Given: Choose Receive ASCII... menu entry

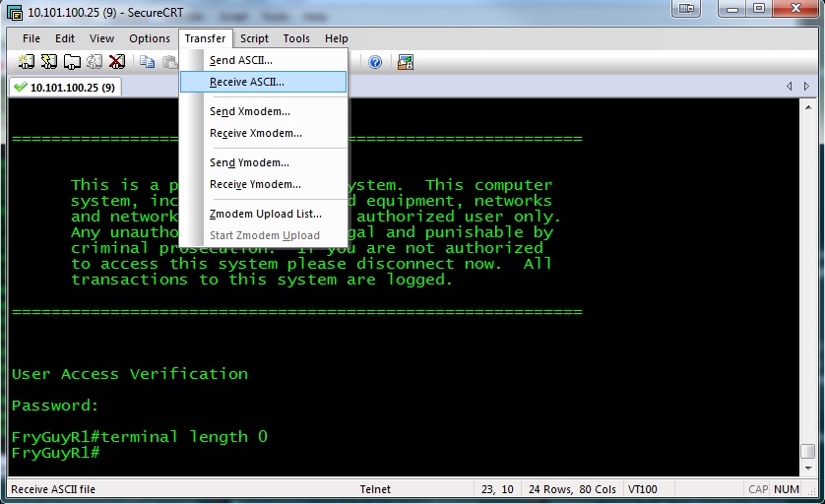Looking at the screenshot, I should (x=263, y=82).
